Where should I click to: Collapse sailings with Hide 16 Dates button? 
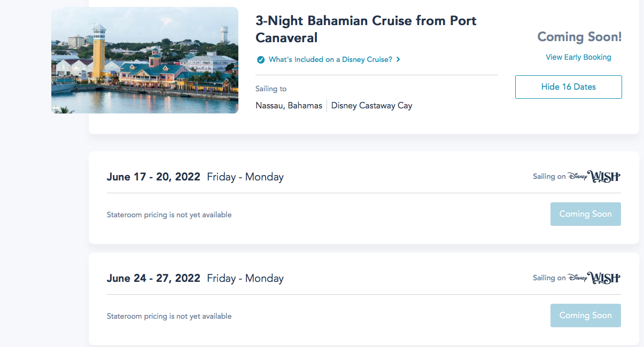(568, 87)
